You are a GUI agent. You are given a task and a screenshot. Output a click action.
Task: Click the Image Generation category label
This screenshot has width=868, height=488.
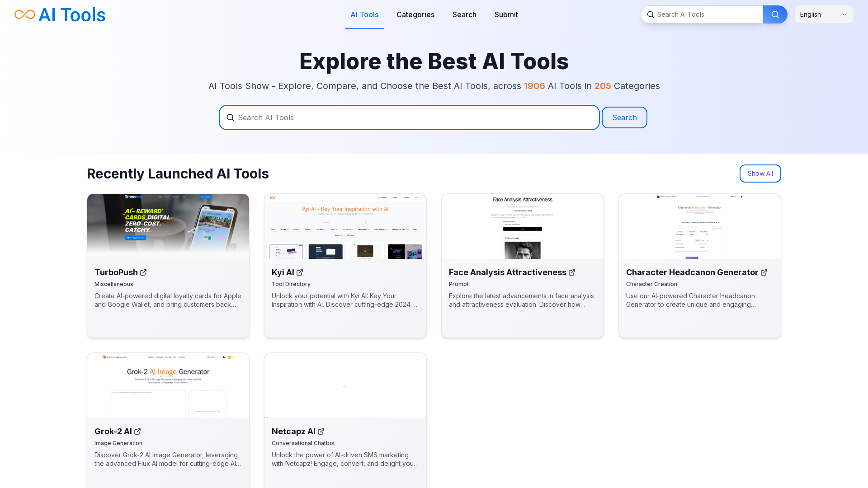pyautogui.click(x=118, y=443)
